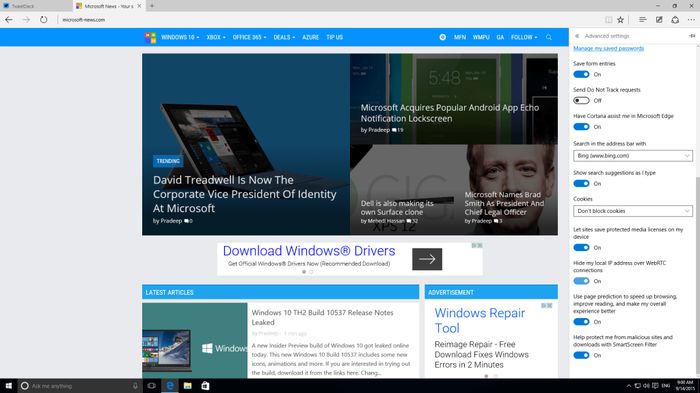The width and height of the screenshot is (700, 393).
Task: Open the Cookies dropdown
Action: 633,211
